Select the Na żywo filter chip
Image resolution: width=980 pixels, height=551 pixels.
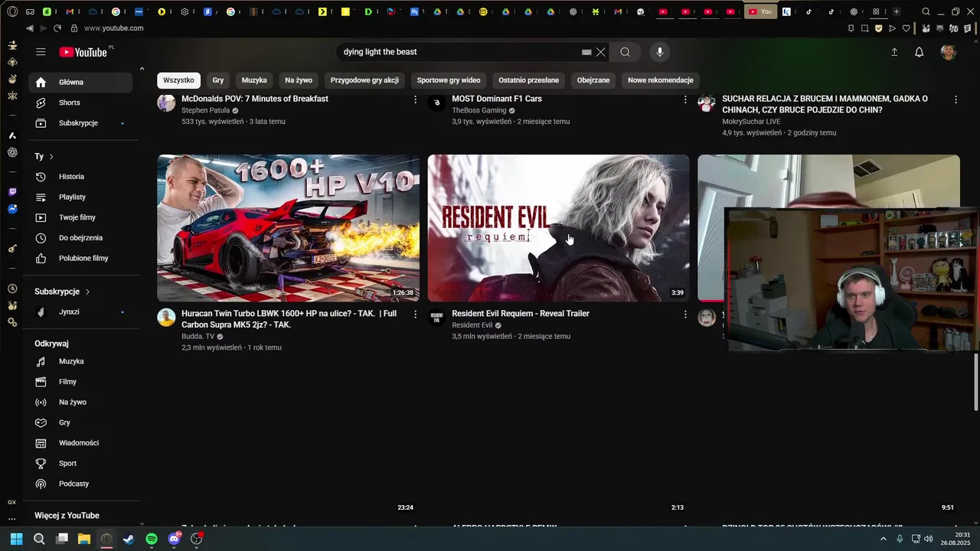pyautogui.click(x=299, y=80)
